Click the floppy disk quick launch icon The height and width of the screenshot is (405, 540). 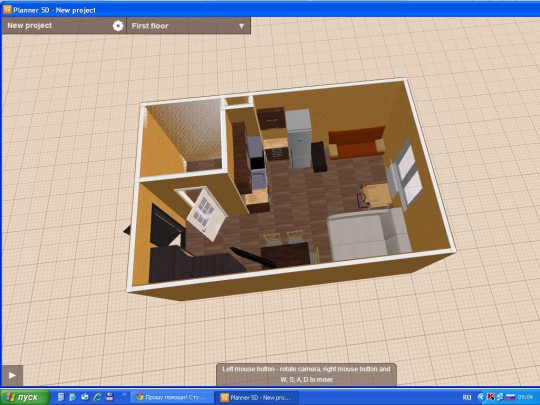pos(110,397)
